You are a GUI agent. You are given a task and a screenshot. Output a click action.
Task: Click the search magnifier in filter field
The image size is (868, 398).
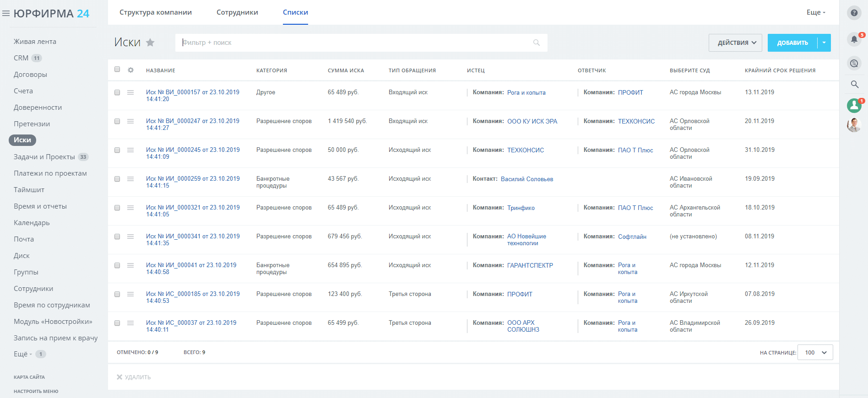537,43
